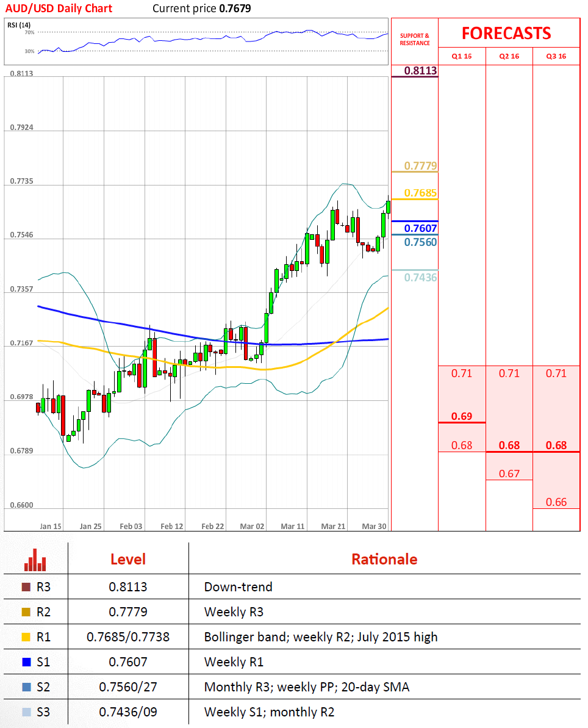
Task: Click the 0.7607 support level label
Action: [420, 228]
